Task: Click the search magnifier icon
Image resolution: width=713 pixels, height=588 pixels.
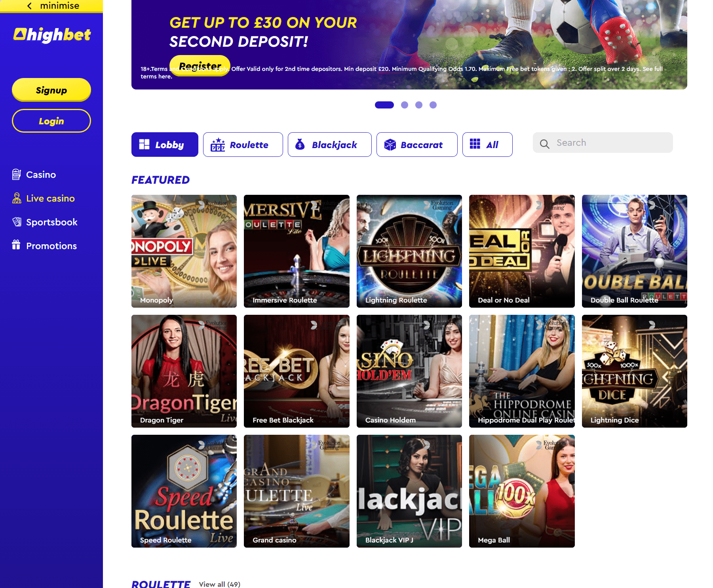Action: click(x=545, y=144)
